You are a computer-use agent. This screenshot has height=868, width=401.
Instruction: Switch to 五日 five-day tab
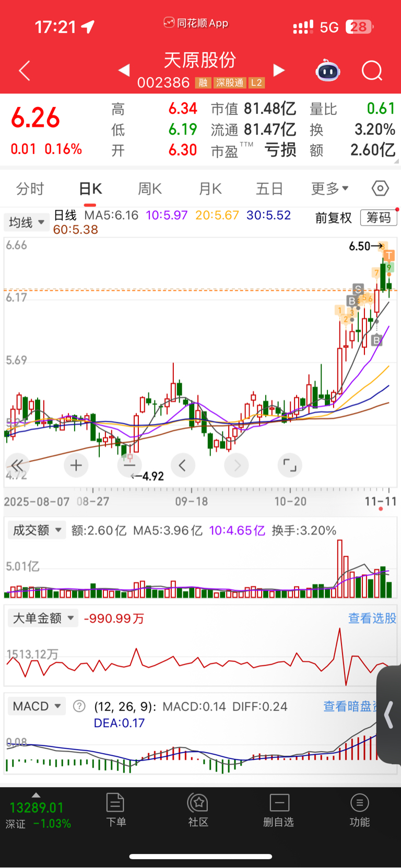pos(269,188)
